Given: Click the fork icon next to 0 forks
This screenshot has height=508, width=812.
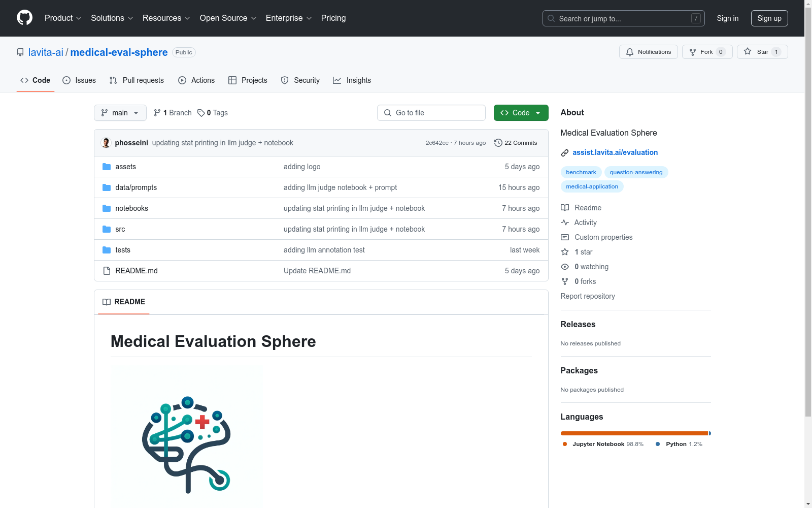Looking at the screenshot, I should coord(565,281).
